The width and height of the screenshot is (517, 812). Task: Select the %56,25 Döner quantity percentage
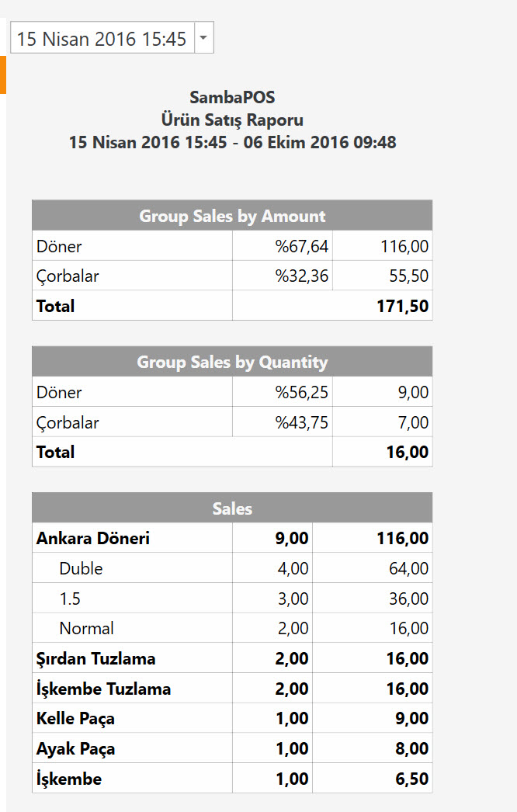(301, 393)
